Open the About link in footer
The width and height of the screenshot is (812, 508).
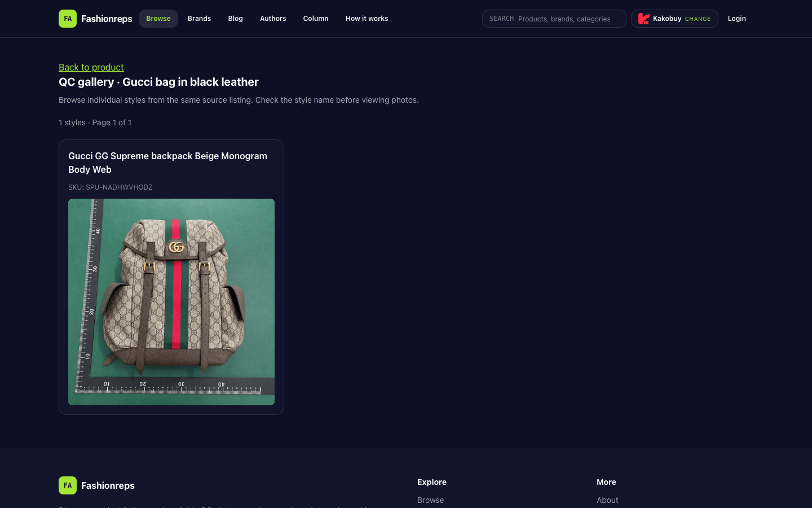tap(607, 500)
